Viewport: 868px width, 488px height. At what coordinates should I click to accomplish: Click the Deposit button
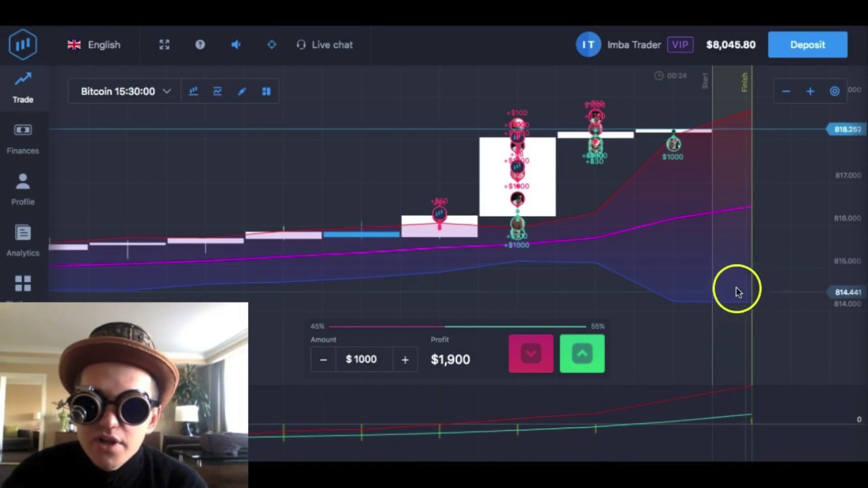coord(808,45)
